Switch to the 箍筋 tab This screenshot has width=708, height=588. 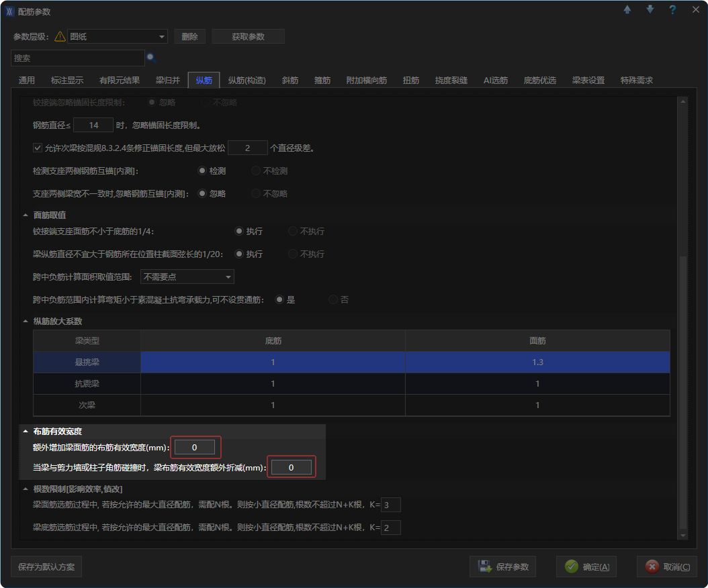tap(322, 81)
